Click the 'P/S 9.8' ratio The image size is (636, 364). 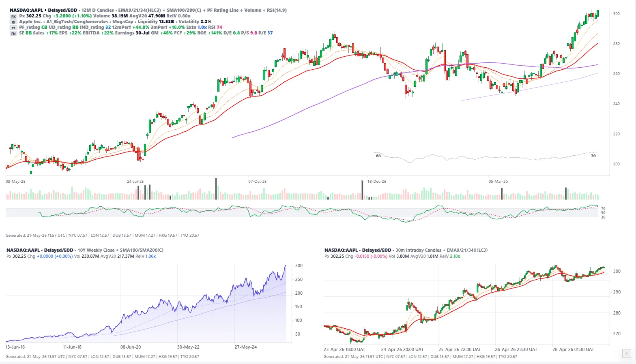[249, 33]
